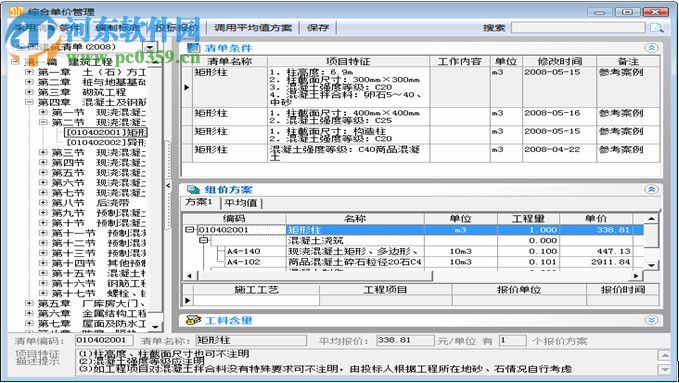Expand the 工料含量 panel with its chevron

pos(651,320)
